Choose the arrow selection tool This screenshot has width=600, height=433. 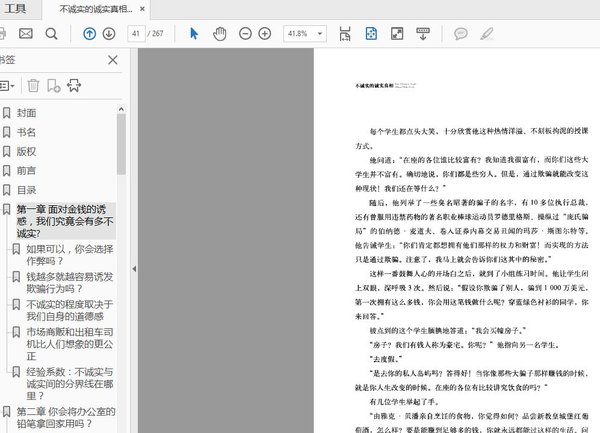tap(194, 34)
